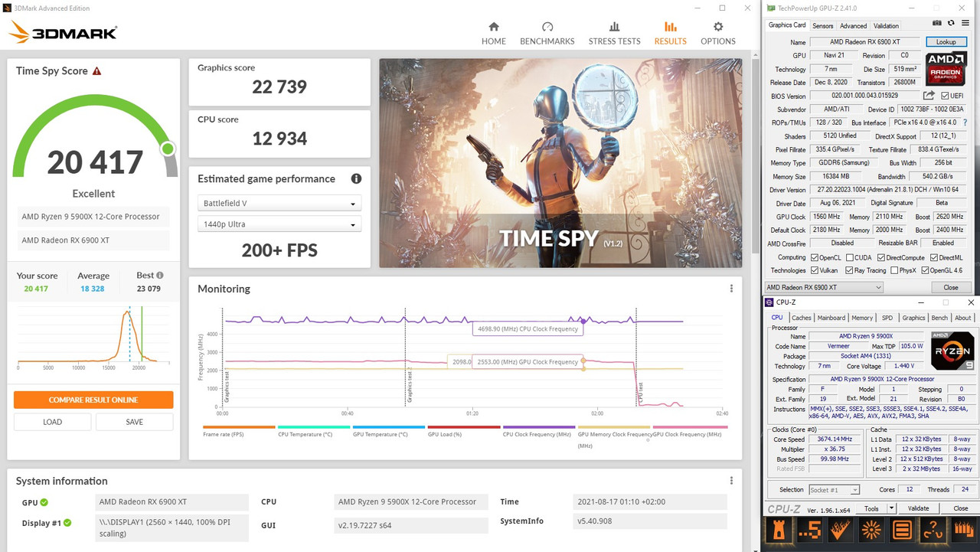The image size is (980, 552).
Task: Open the GPU selector dropdown in GPU-Z
Action: point(824,287)
